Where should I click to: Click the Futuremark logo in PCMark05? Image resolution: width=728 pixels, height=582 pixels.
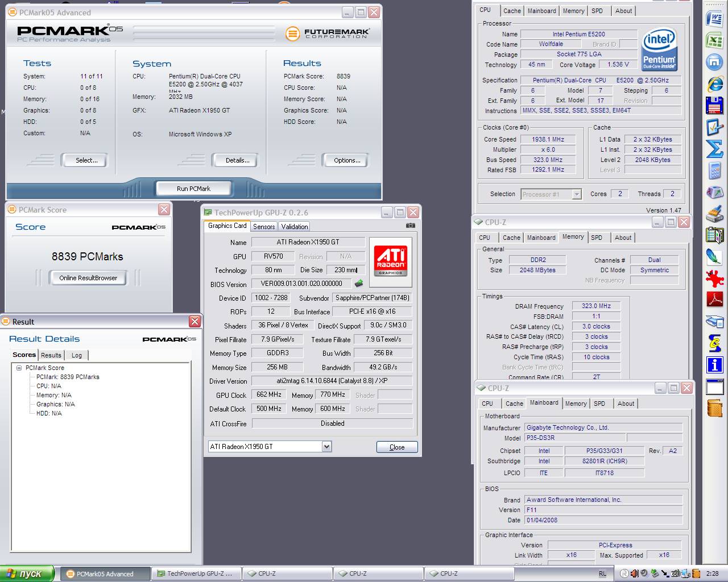(x=328, y=33)
